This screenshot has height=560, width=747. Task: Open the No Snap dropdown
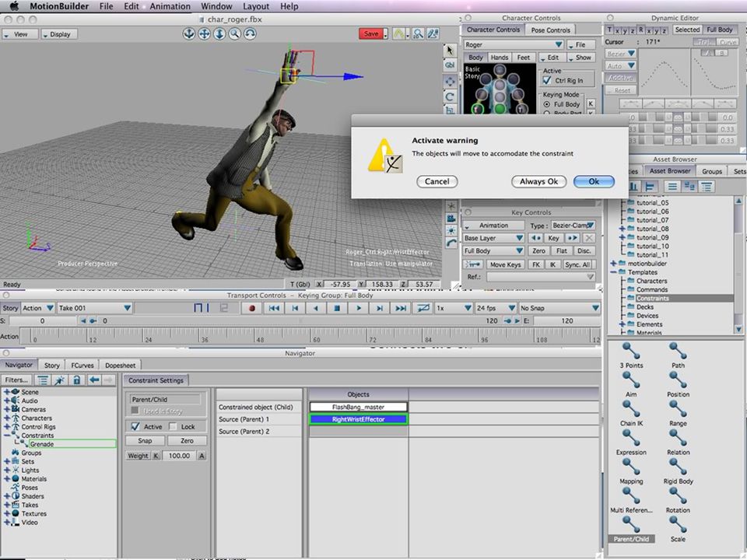559,308
